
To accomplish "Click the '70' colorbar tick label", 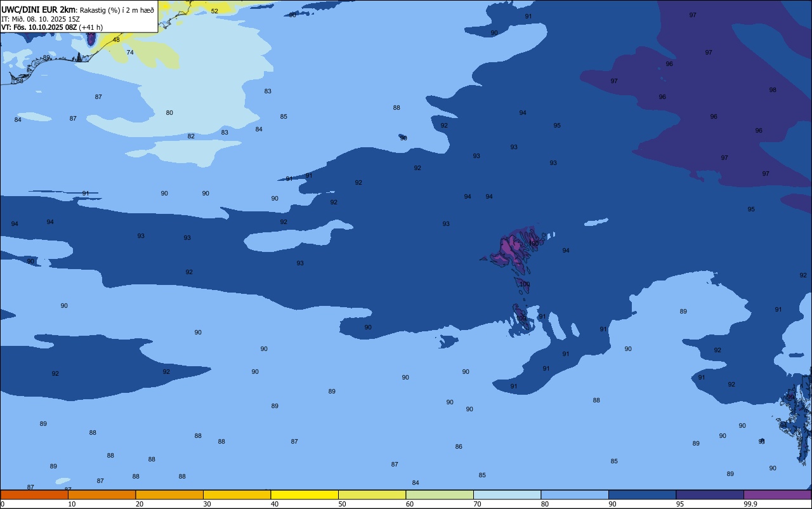I will click(477, 504).
